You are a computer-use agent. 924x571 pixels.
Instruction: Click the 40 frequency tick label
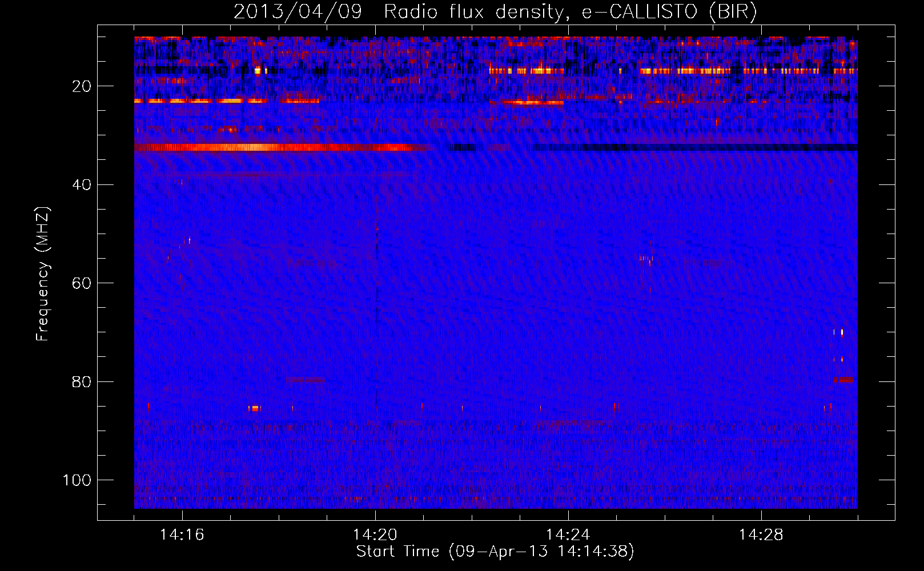point(82,184)
